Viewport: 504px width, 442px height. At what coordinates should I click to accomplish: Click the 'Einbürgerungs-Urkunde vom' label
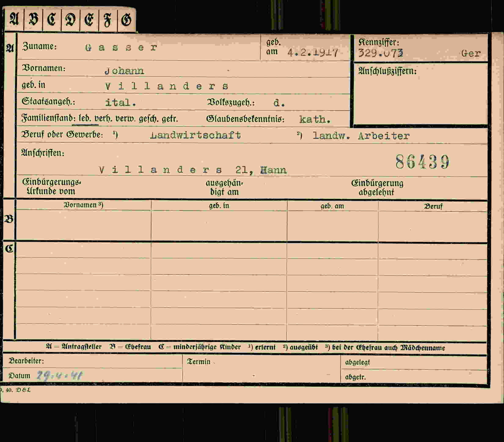(52, 187)
